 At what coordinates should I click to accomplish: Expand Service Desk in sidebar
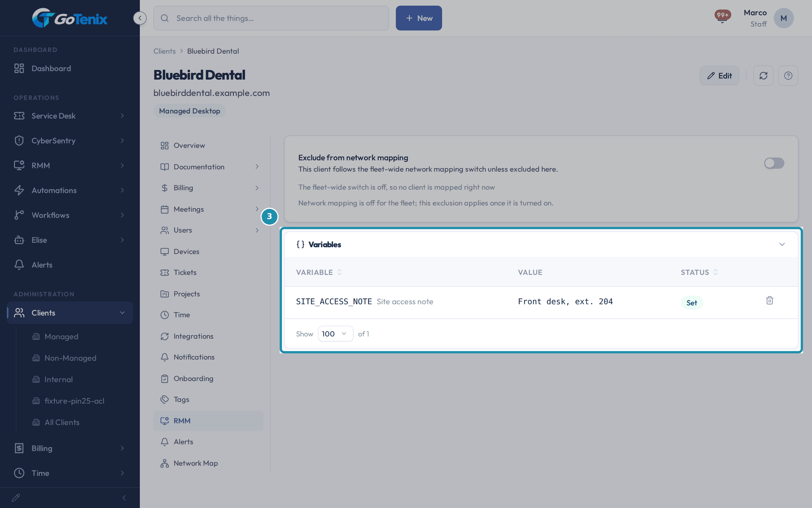pyautogui.click(x=70, y=116)
